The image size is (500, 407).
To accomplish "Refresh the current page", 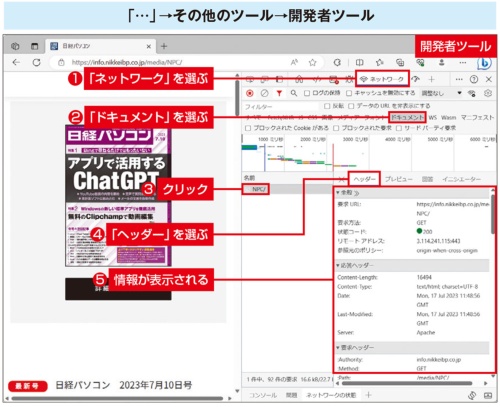I will click(x=36, y=62).
